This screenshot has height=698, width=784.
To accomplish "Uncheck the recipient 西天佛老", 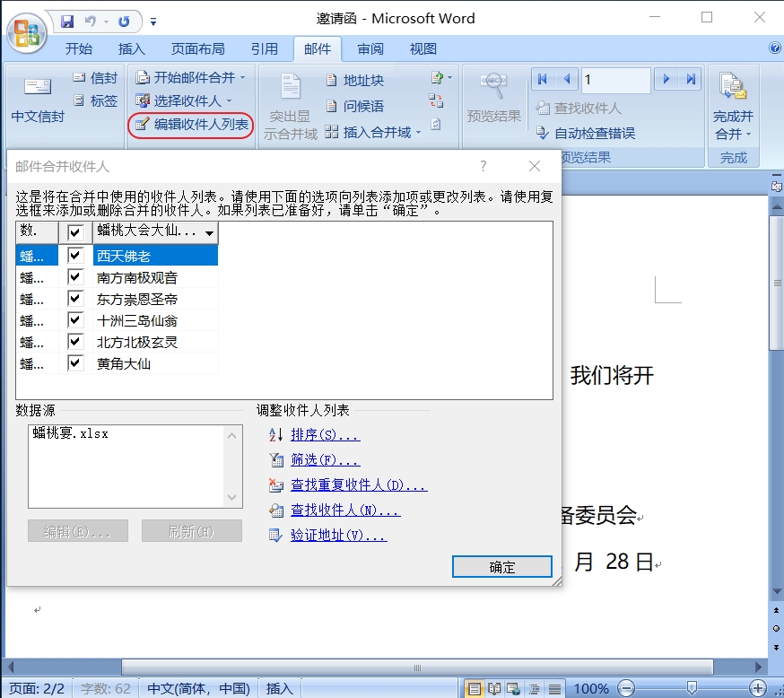I will [75, 255].
